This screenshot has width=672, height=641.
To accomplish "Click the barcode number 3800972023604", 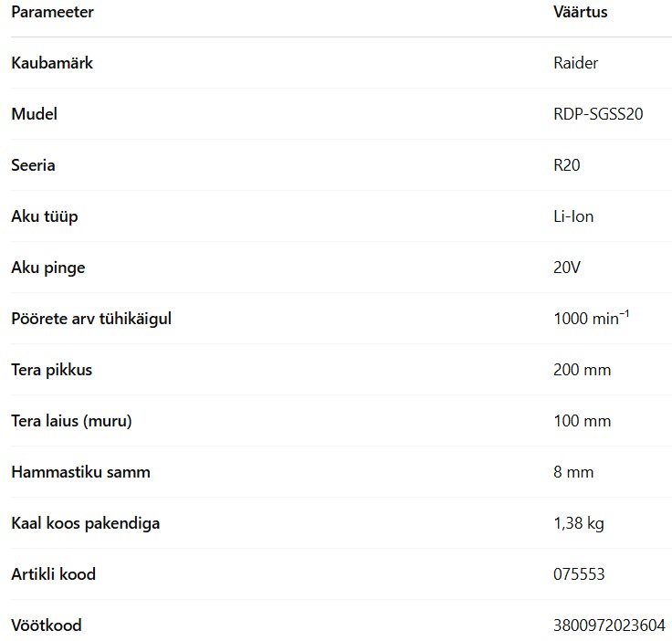I will (x=609, y=625).
